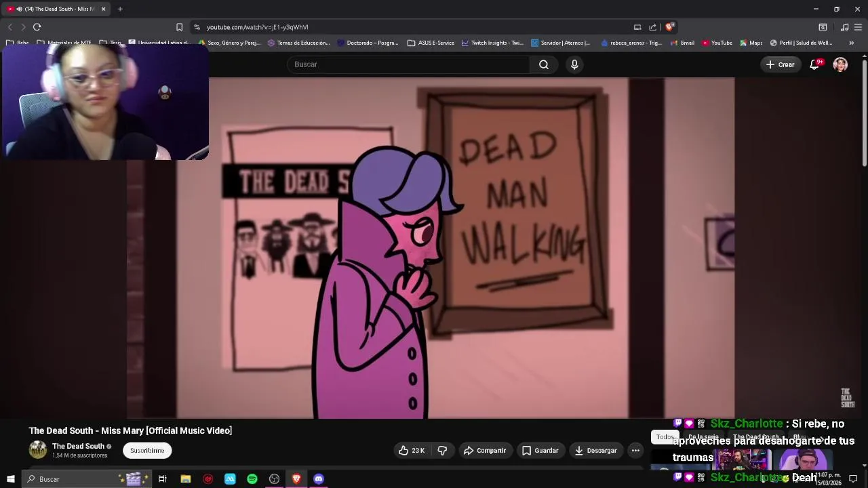The image size is (868, 488).
Task: Open Brave browser from the taskbar
Action: coord(296,479)
